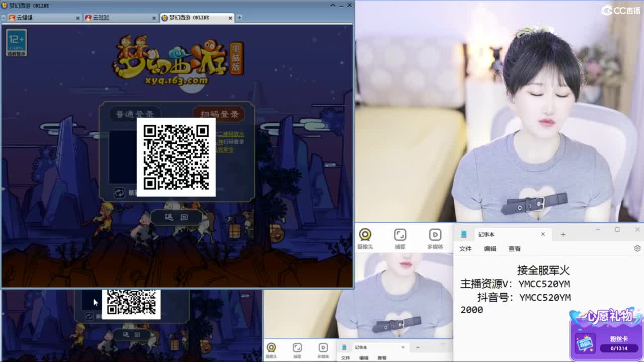Click the 返回 button in the game window
Viewport: 644px width, 362px height.
[176, 217]
